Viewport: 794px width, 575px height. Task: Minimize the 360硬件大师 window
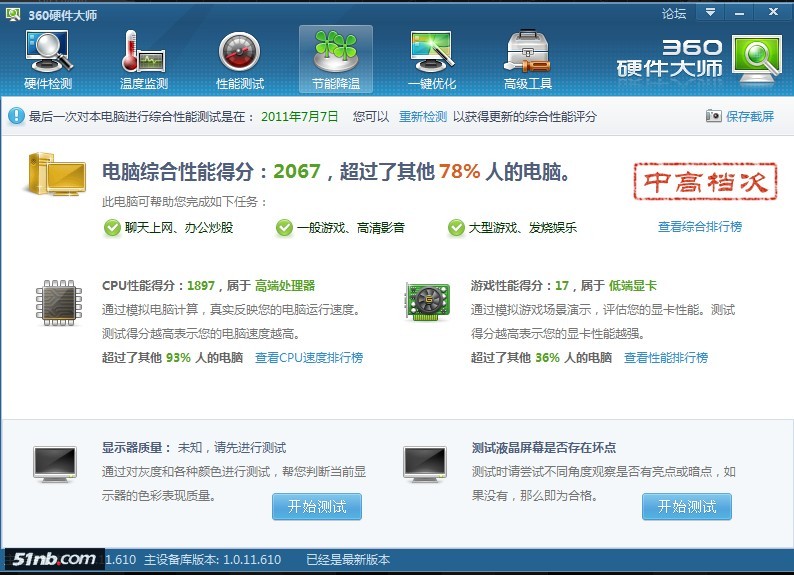[739, 12]
